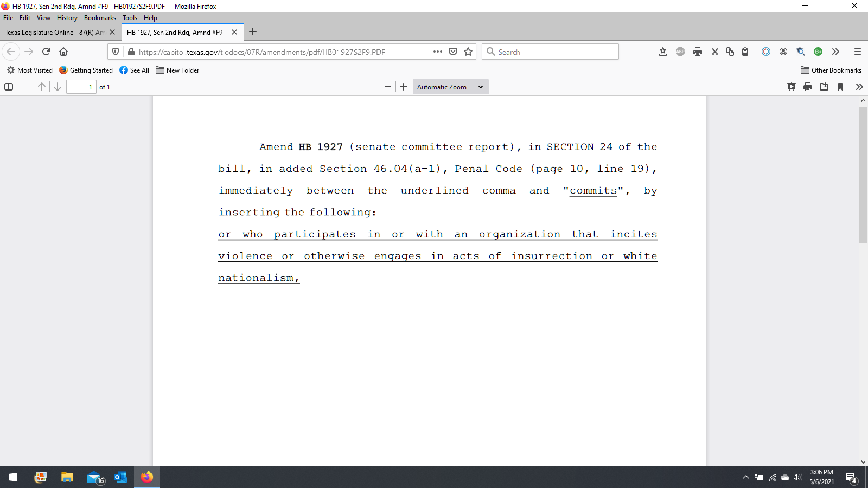
Task: Go to the Firefox home page
Action: tap(63, 52)
